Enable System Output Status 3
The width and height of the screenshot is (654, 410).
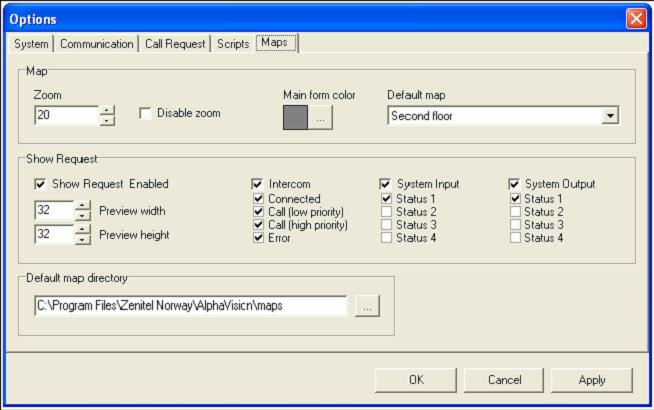coord(516,225)
